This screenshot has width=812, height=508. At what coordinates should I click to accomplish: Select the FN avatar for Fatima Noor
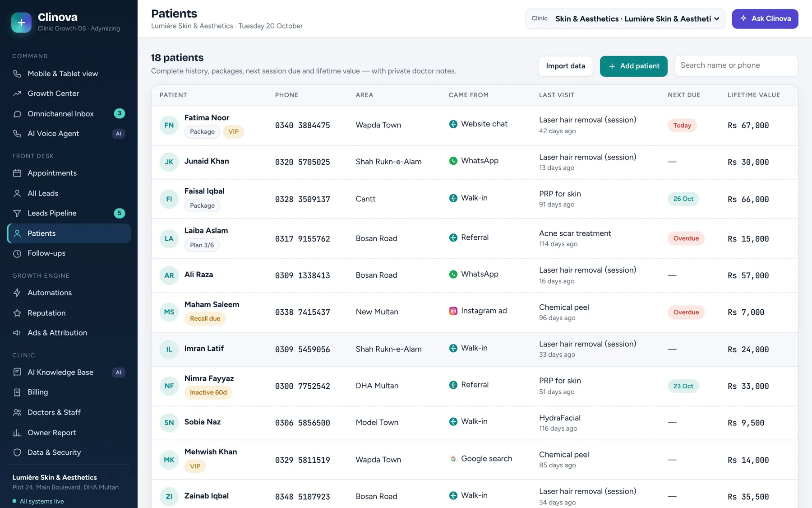[169, 125]
